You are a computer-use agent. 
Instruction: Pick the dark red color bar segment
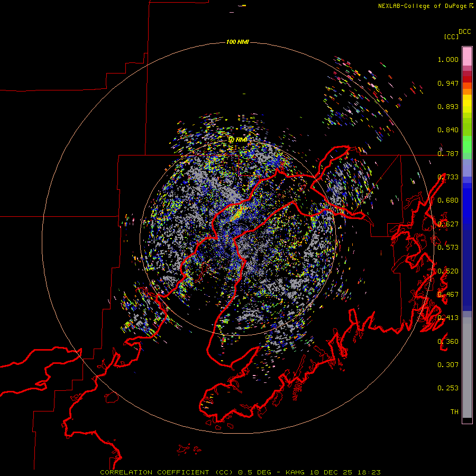[x=467, y=79]
